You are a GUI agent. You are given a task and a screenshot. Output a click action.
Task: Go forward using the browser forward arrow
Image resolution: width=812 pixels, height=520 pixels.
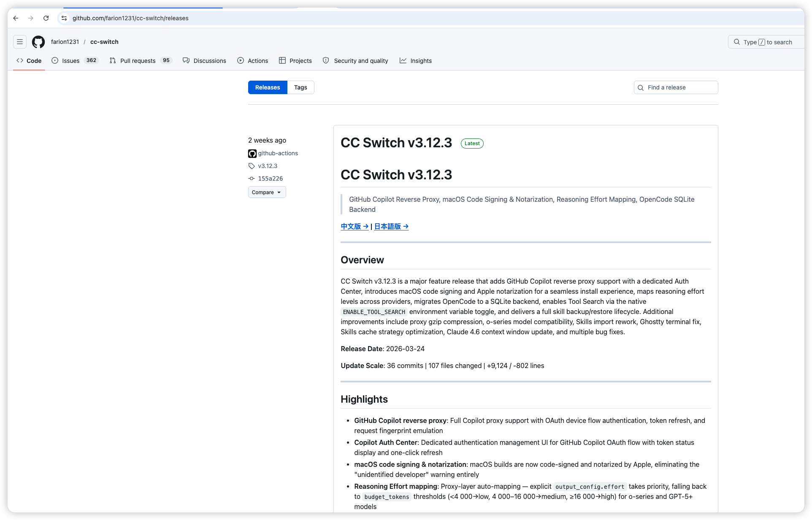[x=31, y=18]
